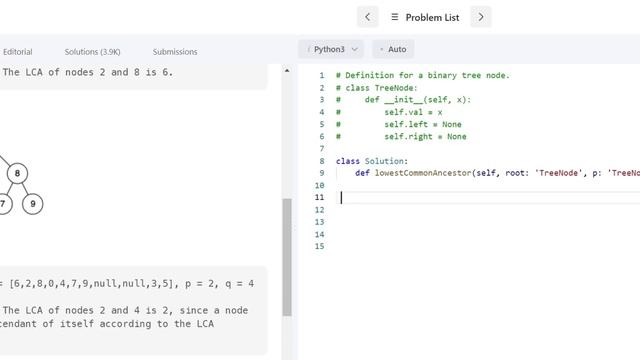Viewport: 640px width, 360px height.
Task: Click tree node 8 in diagram
Action: (x=17, y=173)
